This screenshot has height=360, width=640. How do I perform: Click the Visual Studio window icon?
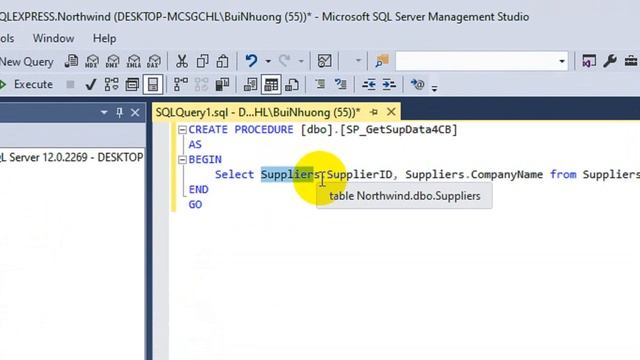[x=589, y=61]
